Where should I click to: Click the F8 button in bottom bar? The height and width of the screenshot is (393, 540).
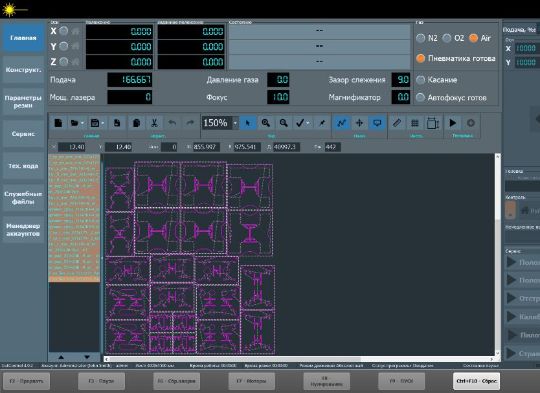(326, 381)
